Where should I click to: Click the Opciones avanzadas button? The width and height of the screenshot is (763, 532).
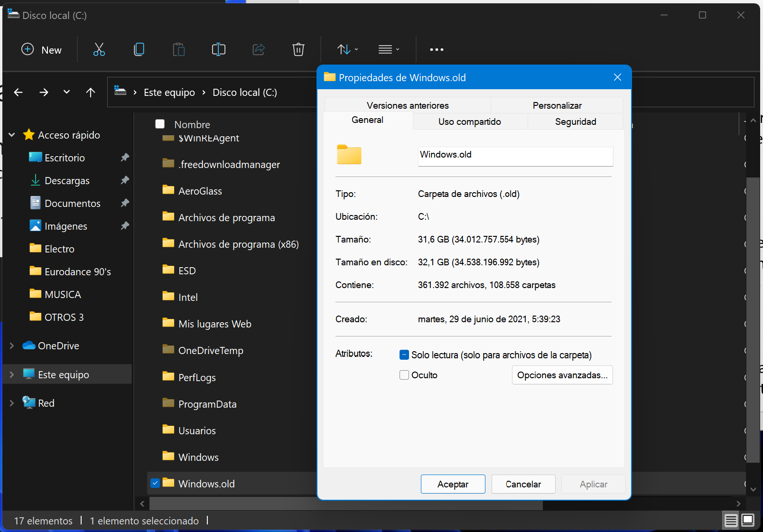562,375
